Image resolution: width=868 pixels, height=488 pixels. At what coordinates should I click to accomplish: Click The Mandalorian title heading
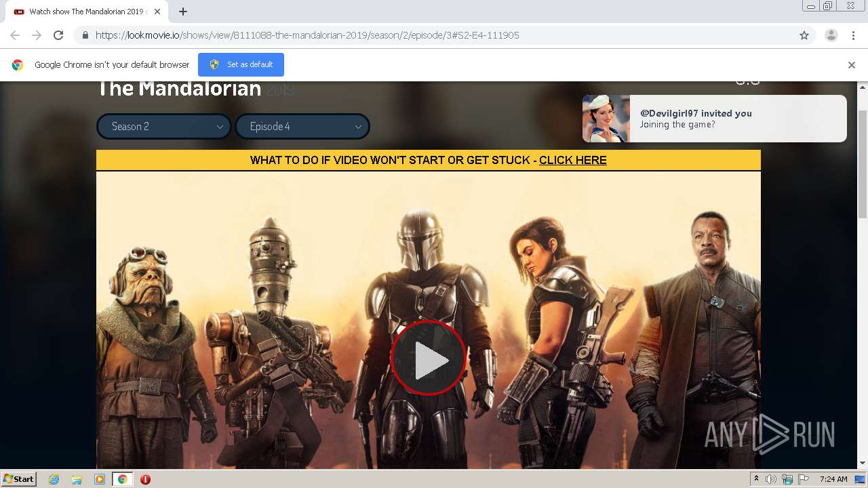tap(179, 89)
